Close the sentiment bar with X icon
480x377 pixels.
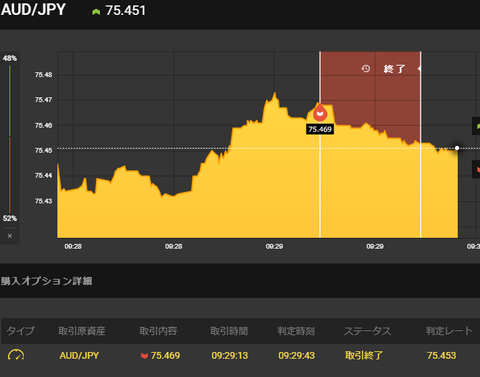10,236
